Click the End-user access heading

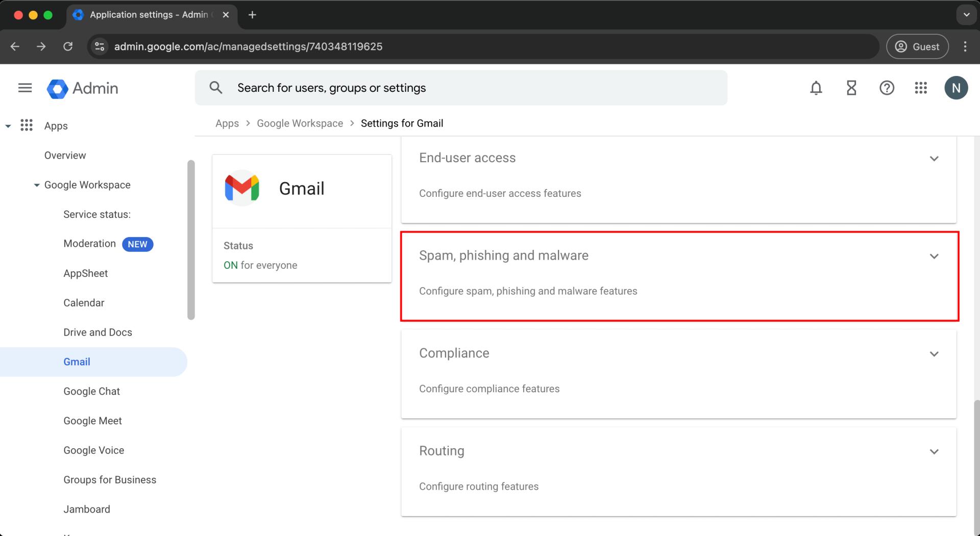[467, 158]
